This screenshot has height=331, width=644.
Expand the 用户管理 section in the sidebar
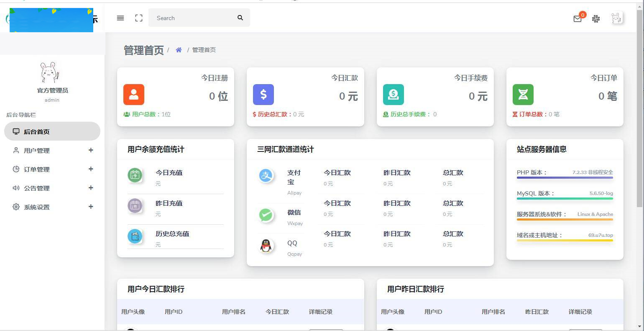(52, 151)
